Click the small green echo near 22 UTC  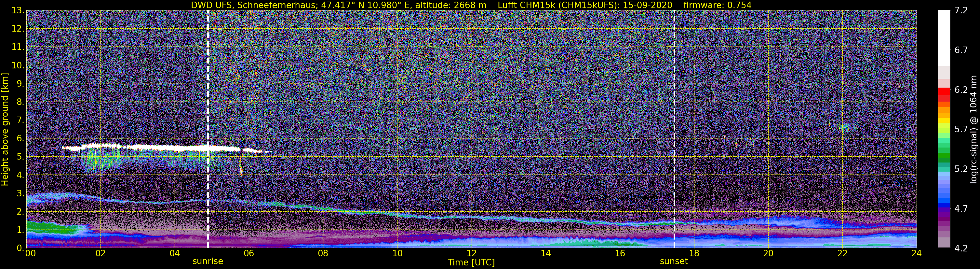[844, 128]
